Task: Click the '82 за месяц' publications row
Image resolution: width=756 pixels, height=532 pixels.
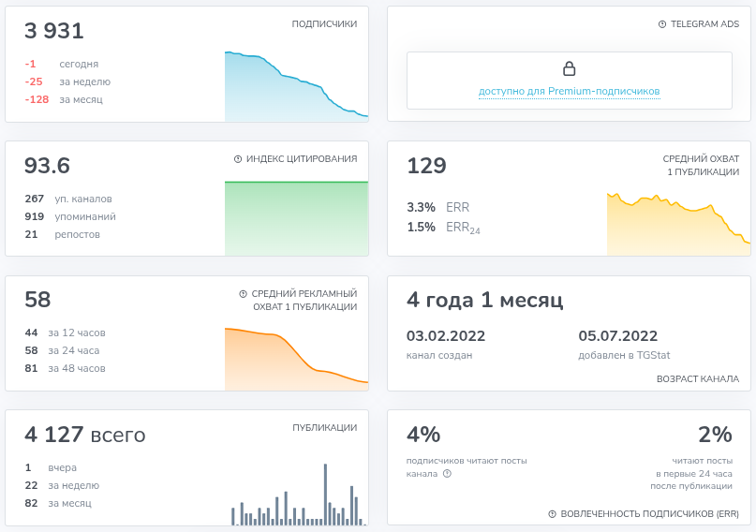Action: pyautogui.click(x=58, y=504)
